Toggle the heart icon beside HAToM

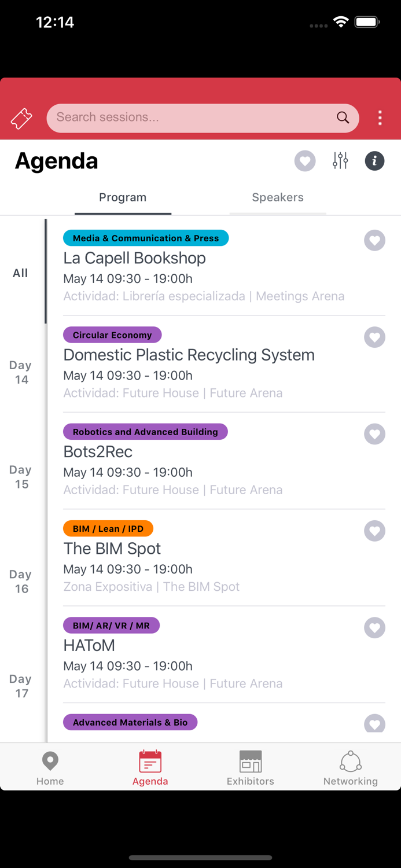point(374,628)
